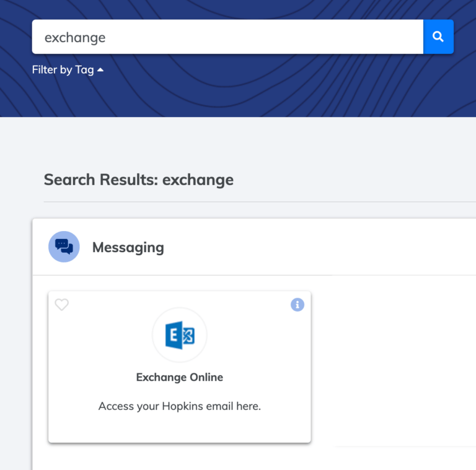Click the Exchange Online logo icon

180,335
